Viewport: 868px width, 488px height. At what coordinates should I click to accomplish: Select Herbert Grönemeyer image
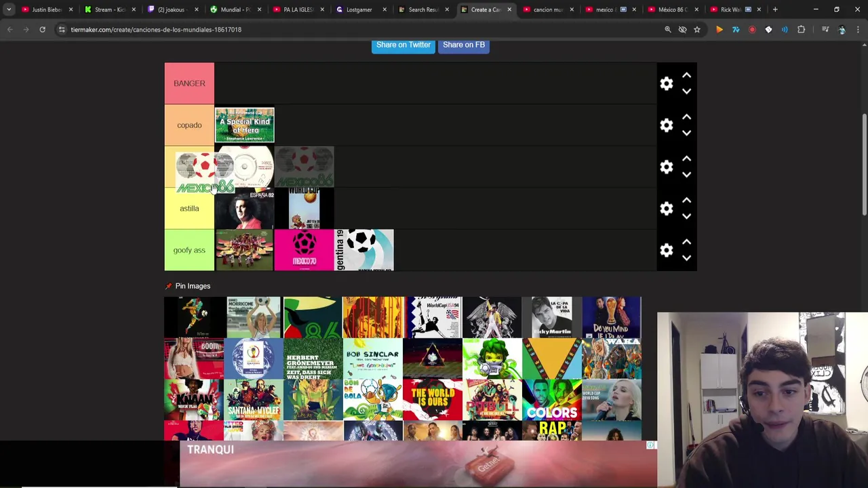click(x=313, y=359)
